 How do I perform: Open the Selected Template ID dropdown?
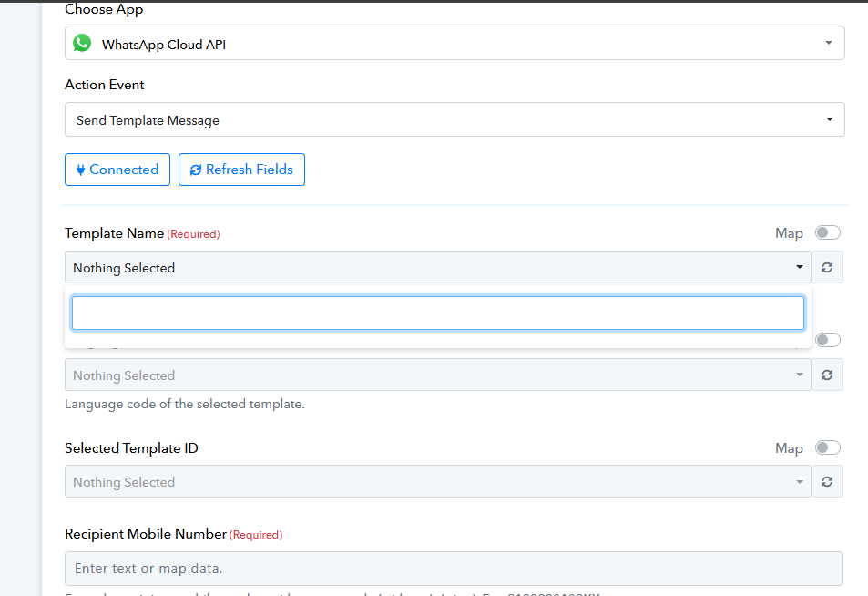tap(438, 482)
